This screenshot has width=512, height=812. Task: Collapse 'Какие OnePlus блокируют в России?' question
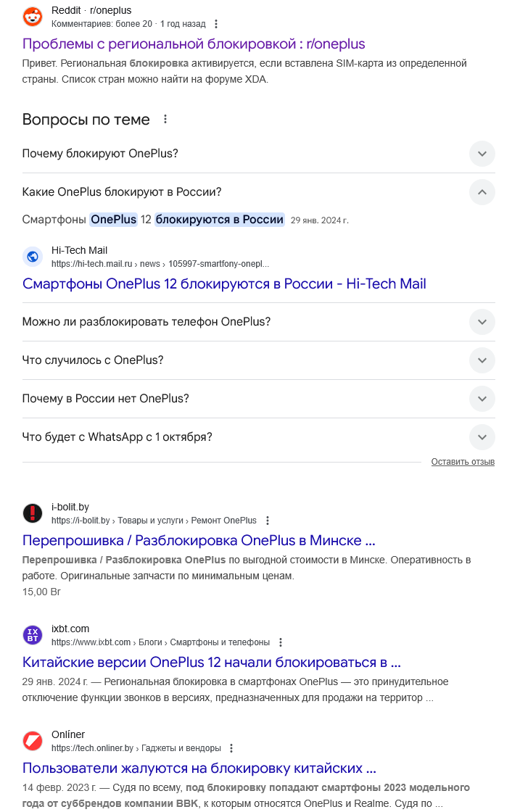coord(482,192)
